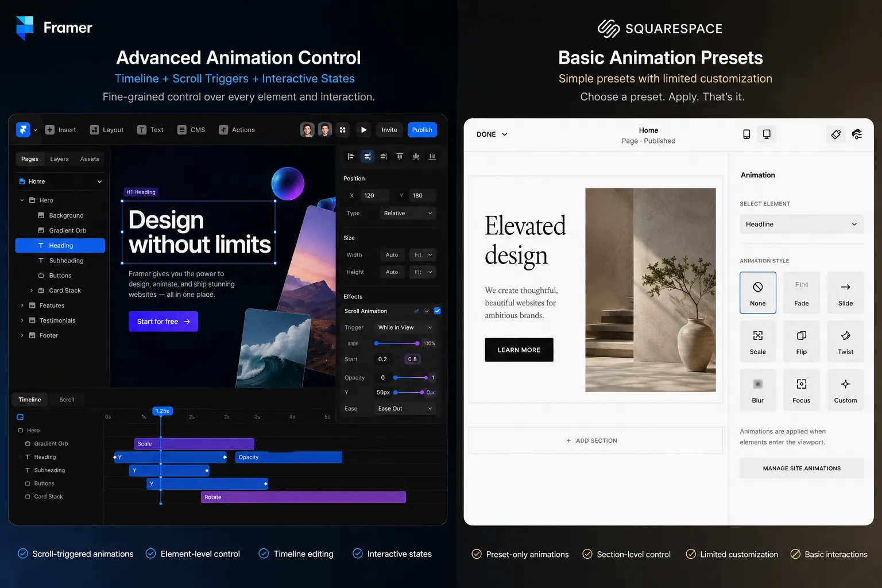Viewport: 882px width, 588px height.
Task: Click the align horizontal center icon
Action: tap(367, 156)
